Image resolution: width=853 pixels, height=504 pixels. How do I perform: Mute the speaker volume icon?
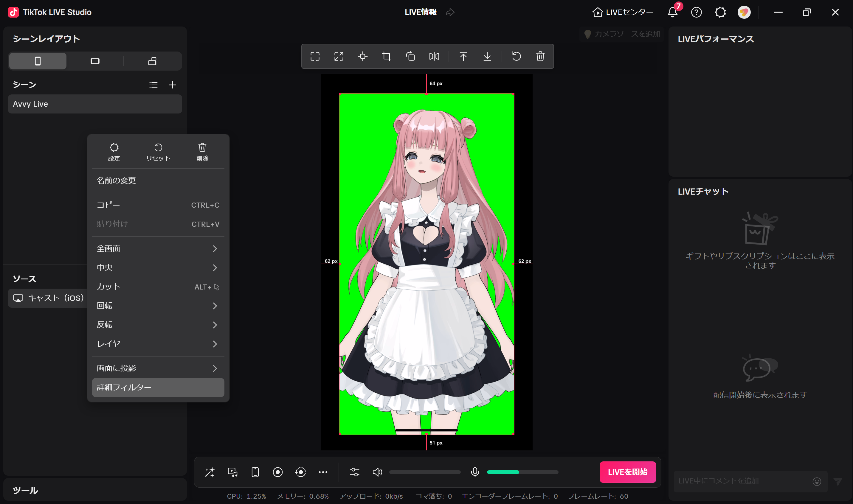(377, 472)
